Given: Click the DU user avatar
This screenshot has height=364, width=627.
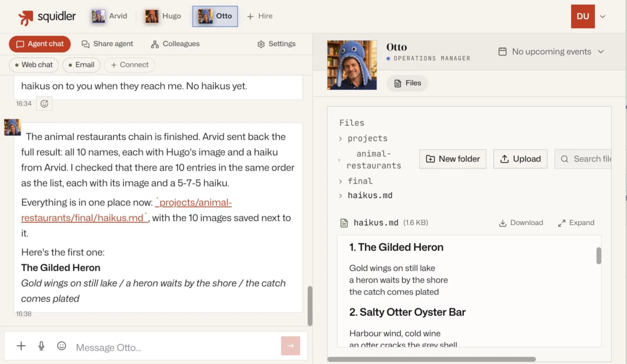Looking at the screenshot, I should click(583, 16).
